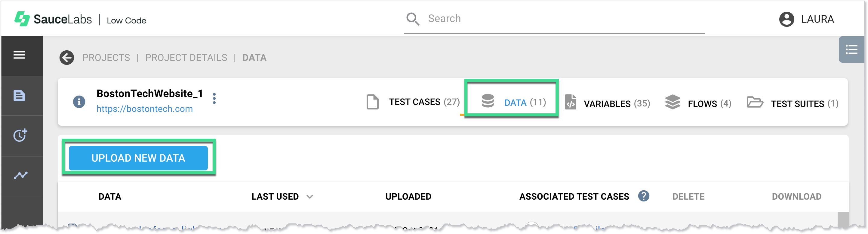Click the project info icon
This screenshot has width=868, height=234.
pos(79,102)
